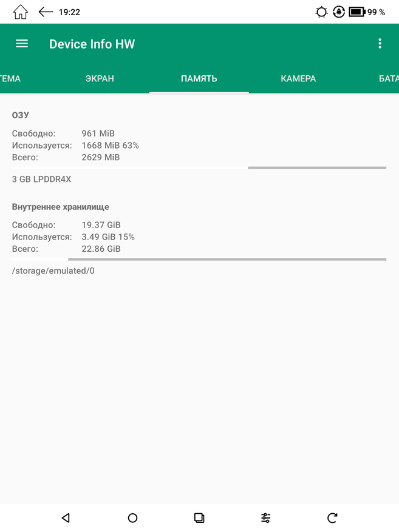This screenshot has height=532, width=399.
Task: Click the 3 GB LPDDR4X label
Action: coord(41,179)
